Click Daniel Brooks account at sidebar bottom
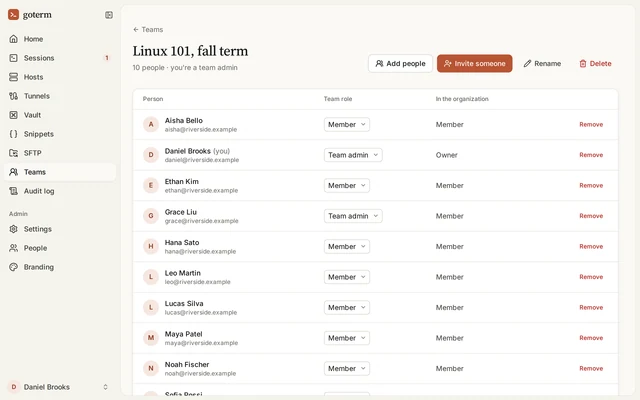Viewport: 640px width, 400px height. point(60,387)
